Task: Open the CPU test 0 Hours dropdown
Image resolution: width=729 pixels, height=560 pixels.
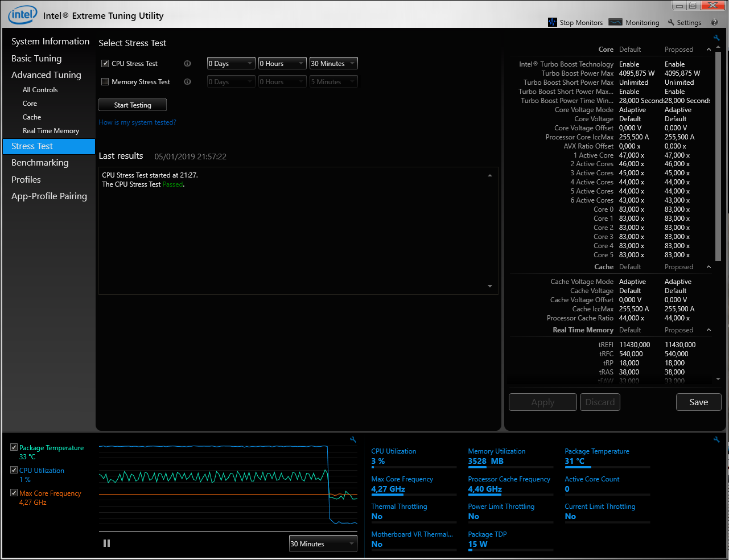Action: [x=282, y=64]
